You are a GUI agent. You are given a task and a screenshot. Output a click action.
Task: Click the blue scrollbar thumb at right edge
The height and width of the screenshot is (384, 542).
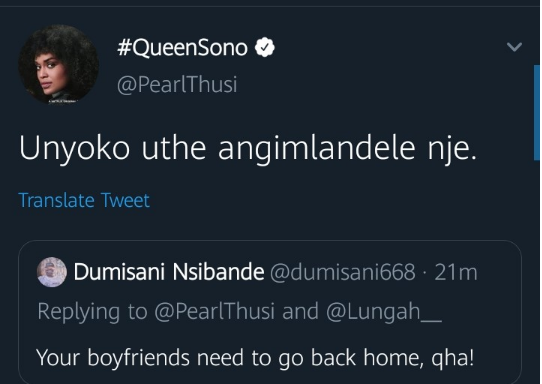537,113
